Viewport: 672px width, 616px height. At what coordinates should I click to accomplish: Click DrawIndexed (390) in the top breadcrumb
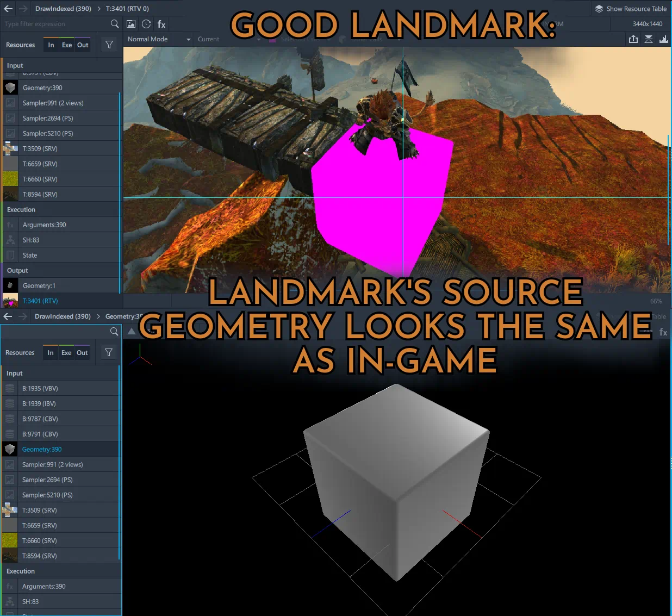tap(63, 9)
